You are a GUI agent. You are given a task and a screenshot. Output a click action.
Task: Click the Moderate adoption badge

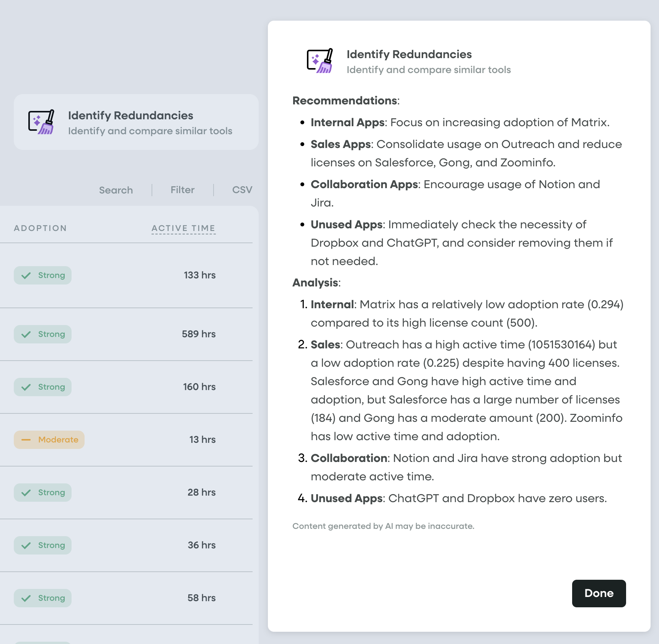49,440
